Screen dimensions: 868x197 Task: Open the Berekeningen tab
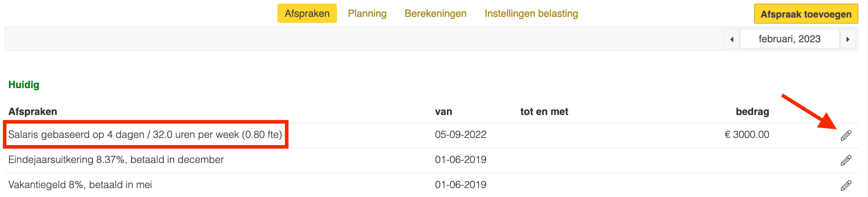coord(435,14)
